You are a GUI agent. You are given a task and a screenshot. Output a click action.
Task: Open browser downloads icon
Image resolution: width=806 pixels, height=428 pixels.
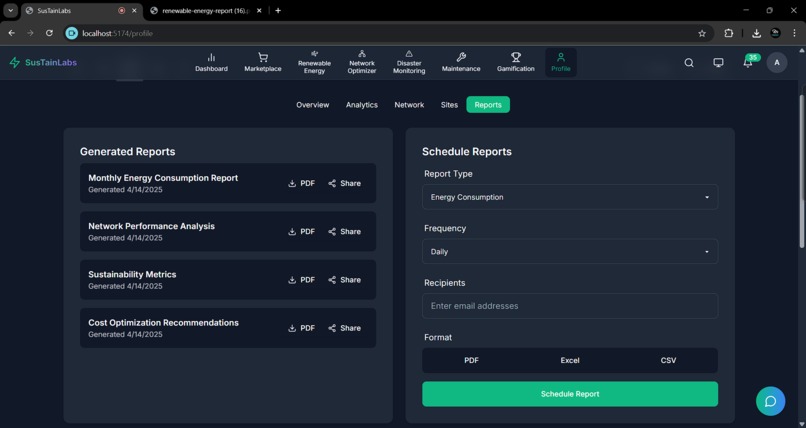(x=756, y=33)
